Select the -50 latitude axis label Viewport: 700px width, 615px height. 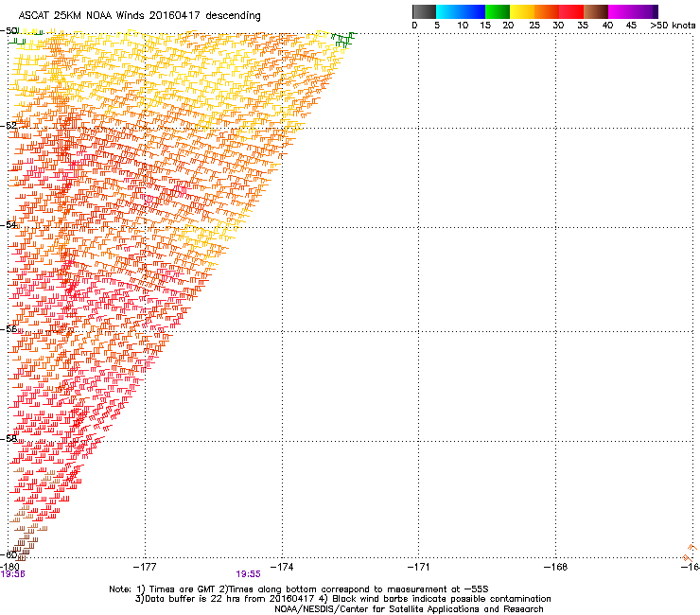tap(9, 31)
